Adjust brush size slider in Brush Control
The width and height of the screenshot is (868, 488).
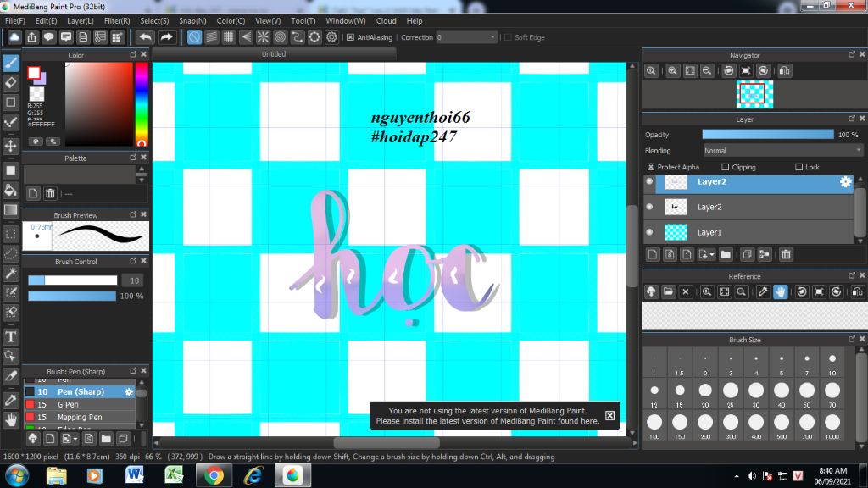pos(73,280)
